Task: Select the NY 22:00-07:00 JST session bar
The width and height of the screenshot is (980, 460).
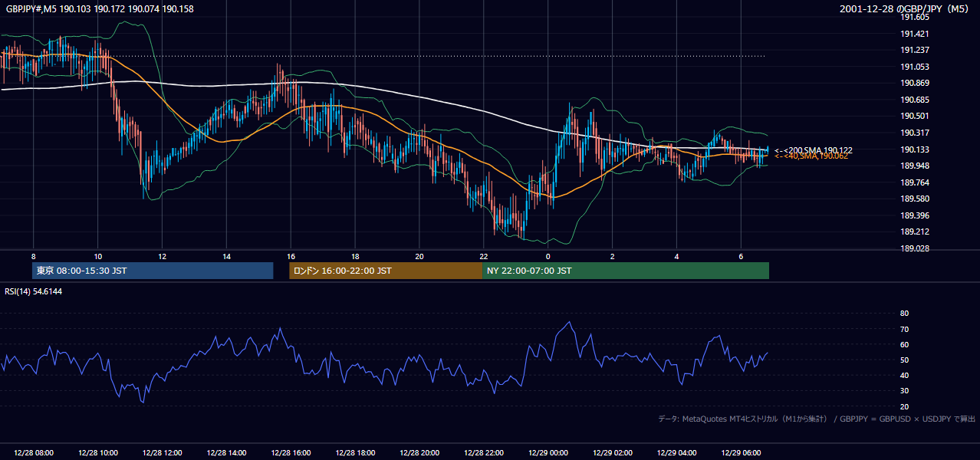Action: [626, 271]
